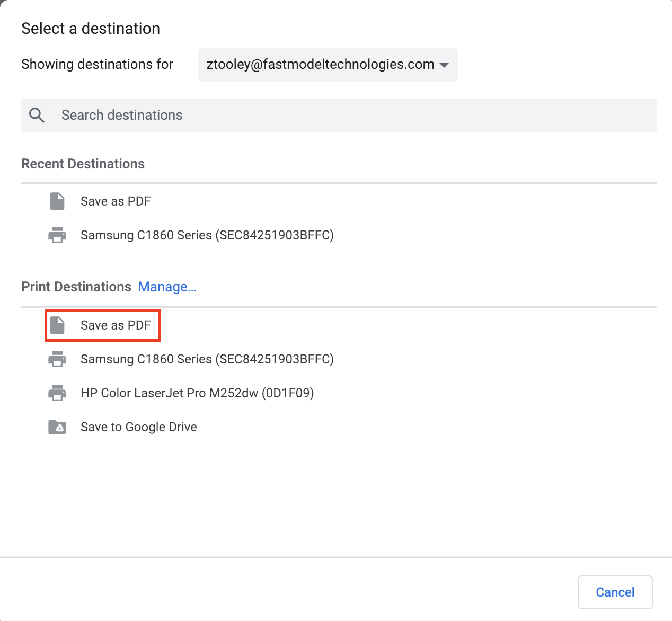Viewport: 672px width, 621px height.
Task: Click the HP Color LaserJet printer icon
Action: pyautogui.click(x=57, y=393)
